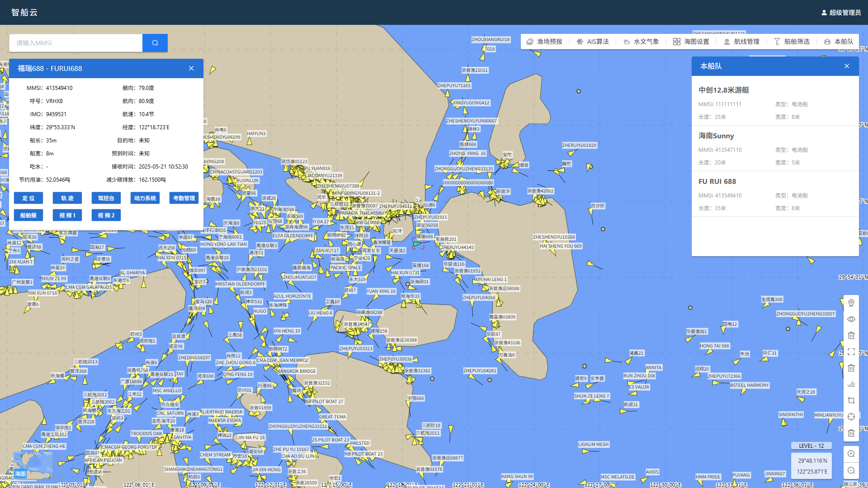The height and width of the screenshot is (488, 868).
Task: Click the crosshair target icon in map toolbar
Action: [x=851, y=417]
